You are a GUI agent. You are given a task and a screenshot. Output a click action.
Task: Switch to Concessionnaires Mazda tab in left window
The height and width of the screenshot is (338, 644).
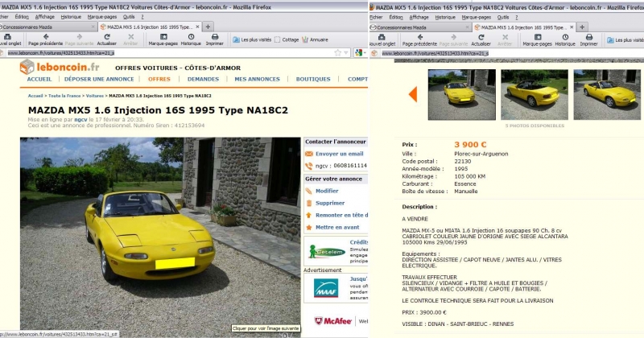pos(46,27)
